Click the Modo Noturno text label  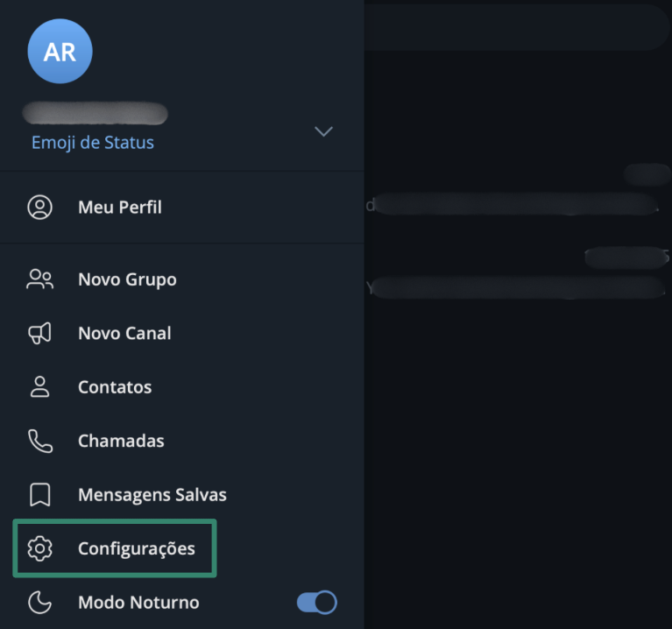138,603
